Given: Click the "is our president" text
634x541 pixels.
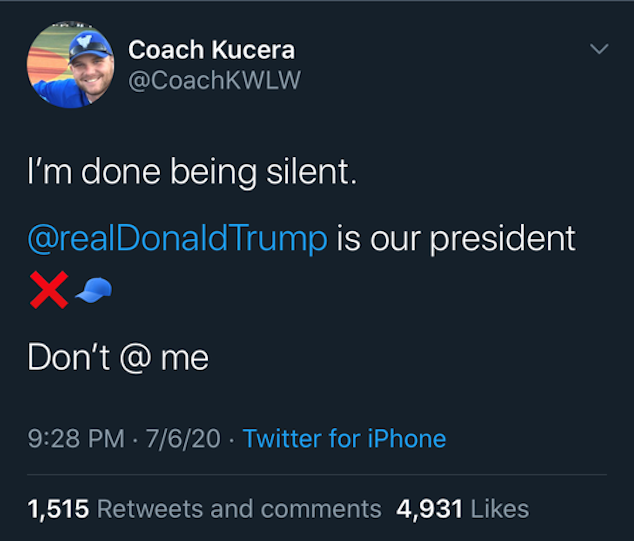Looking at the screenshot, I should coord(456,239).
